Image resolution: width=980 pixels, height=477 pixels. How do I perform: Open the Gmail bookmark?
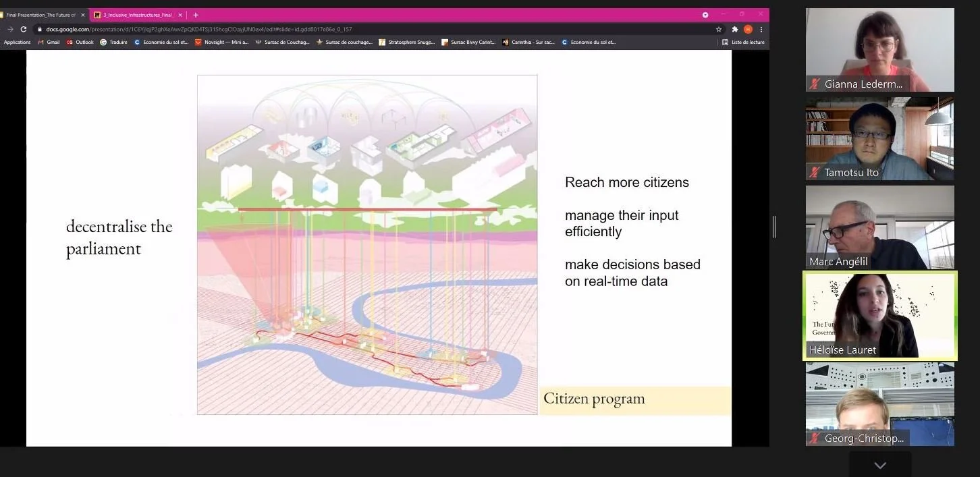click(x=49, y=42)
